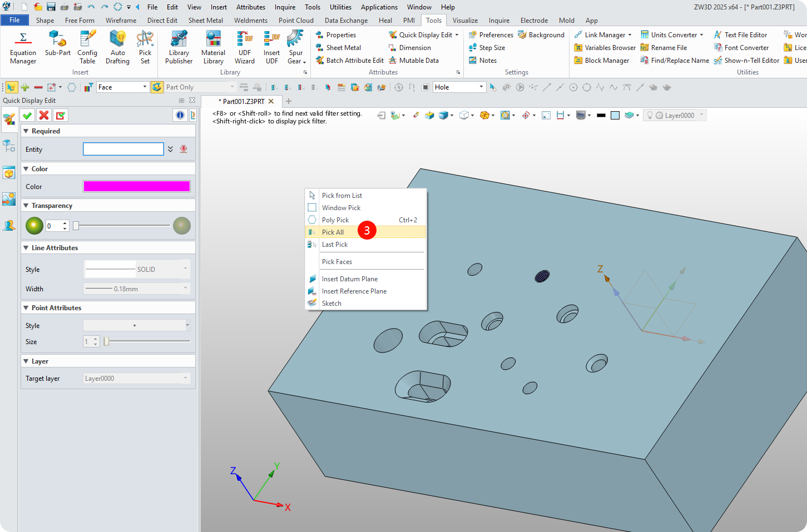Open the Library Publisher

179,47
